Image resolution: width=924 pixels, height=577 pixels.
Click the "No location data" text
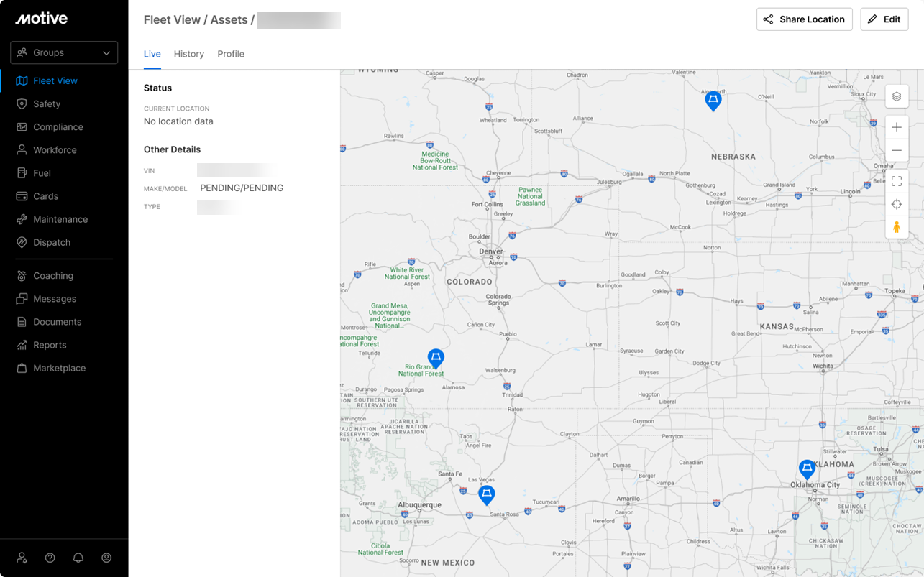pyautogui.click(x=178, y=121)
